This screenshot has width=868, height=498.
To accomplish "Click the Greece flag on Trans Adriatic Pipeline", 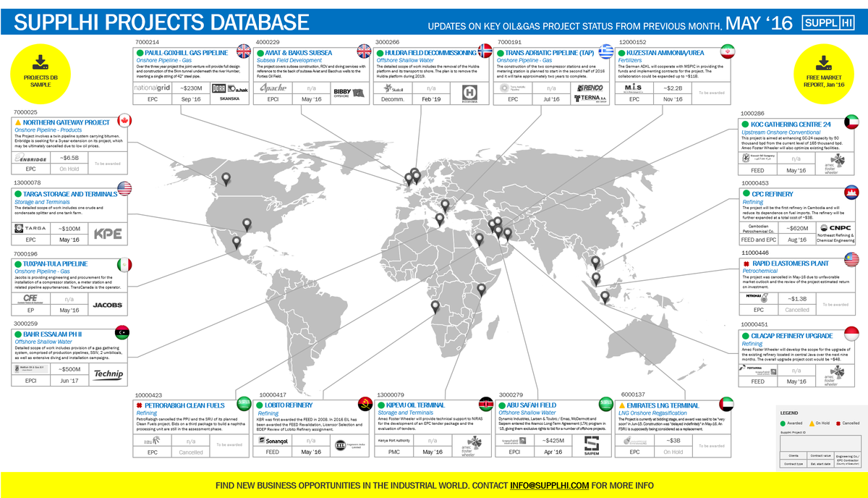I will tap(606, 52).
